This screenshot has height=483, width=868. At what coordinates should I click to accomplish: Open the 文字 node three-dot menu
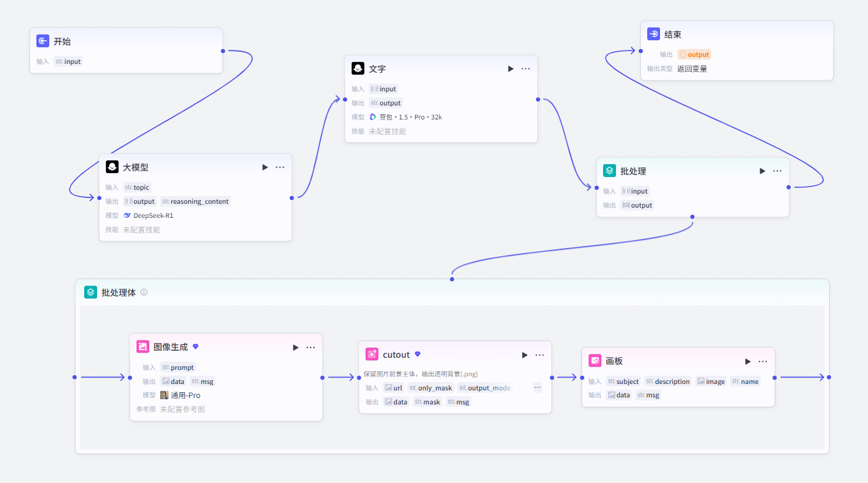tap(526, 69)
